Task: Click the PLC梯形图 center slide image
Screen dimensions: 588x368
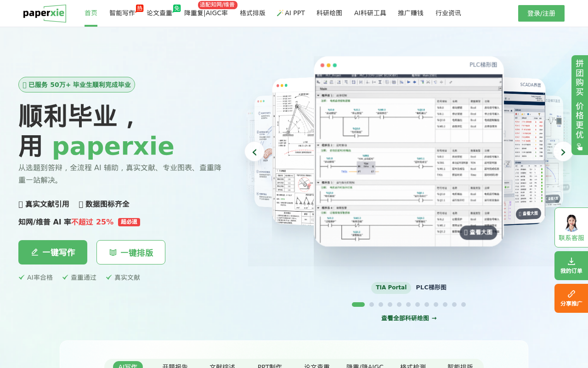Action: click(409, 152)
